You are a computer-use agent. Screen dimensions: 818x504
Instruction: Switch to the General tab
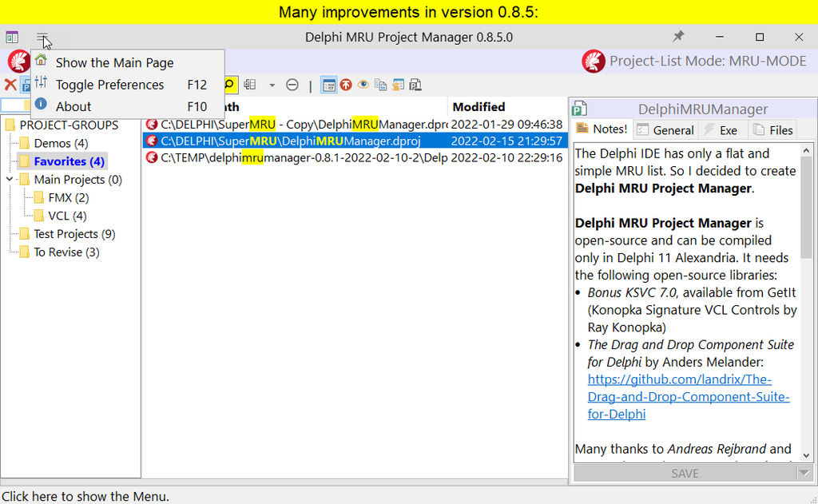(x=665, y=130)
